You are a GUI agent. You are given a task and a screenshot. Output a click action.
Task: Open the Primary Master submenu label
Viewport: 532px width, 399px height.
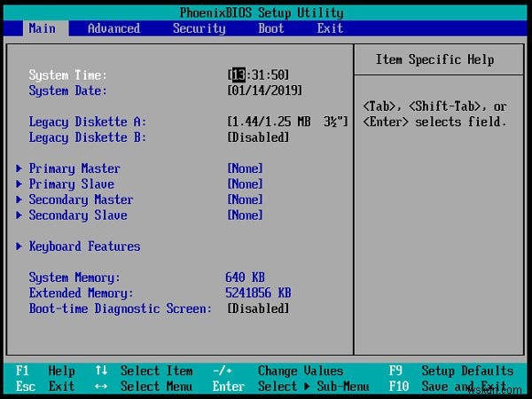pyautogui.click(x=74, y=168)
